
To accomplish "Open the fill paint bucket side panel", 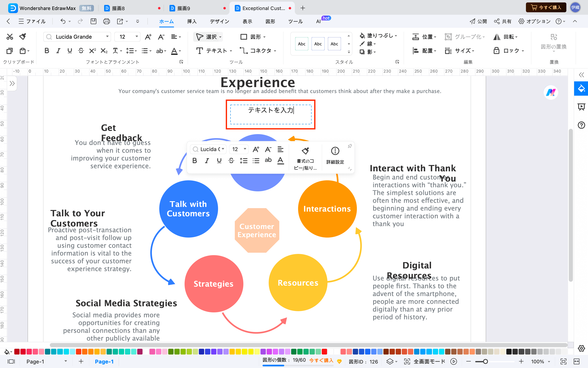I will pos(581,88).
